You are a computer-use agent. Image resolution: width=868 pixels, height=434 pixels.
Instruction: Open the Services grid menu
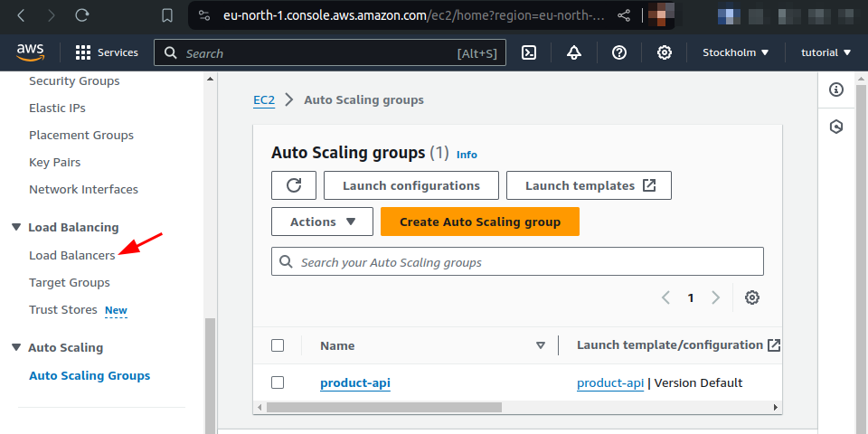pos(107,52)
